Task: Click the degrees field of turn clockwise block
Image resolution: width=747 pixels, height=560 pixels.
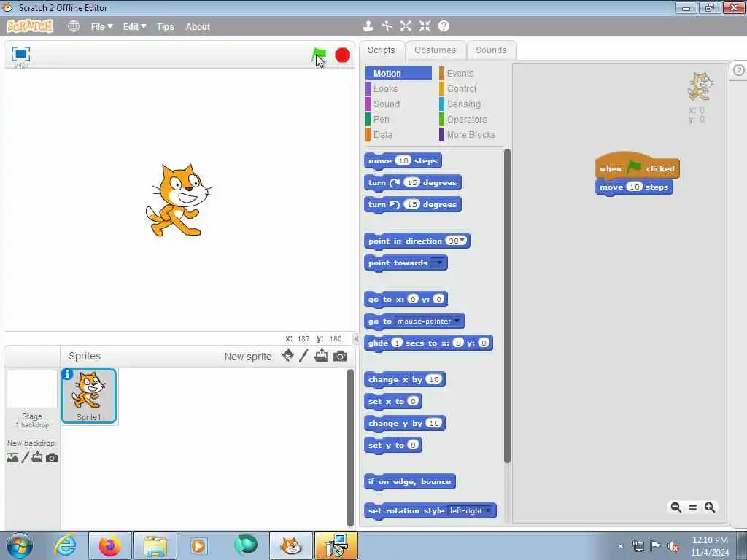Action: coord(411,182)
